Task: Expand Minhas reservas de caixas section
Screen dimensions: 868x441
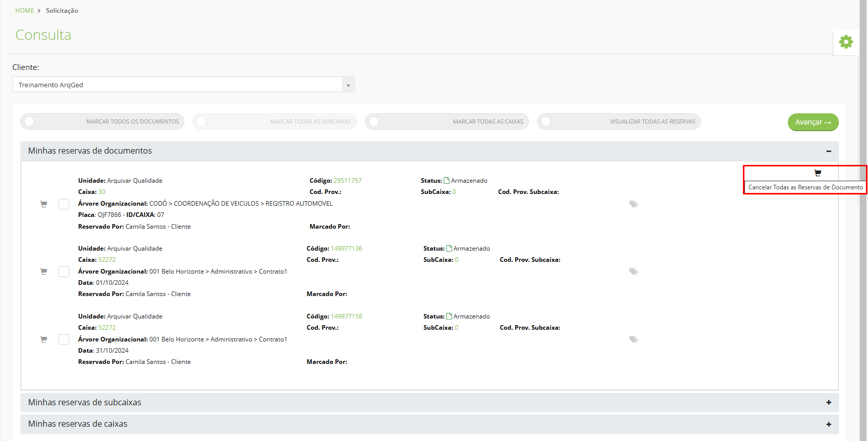Action: pos(429,424)
